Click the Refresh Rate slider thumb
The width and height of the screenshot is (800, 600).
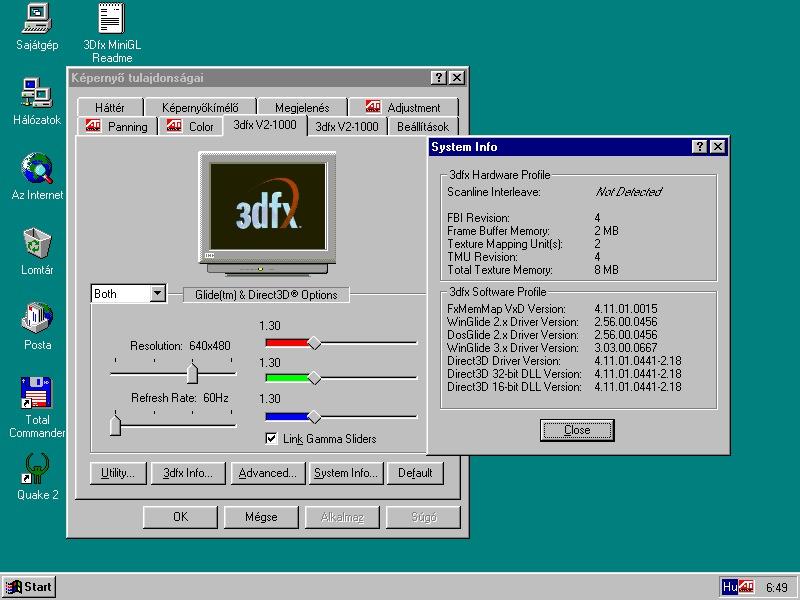115,424
